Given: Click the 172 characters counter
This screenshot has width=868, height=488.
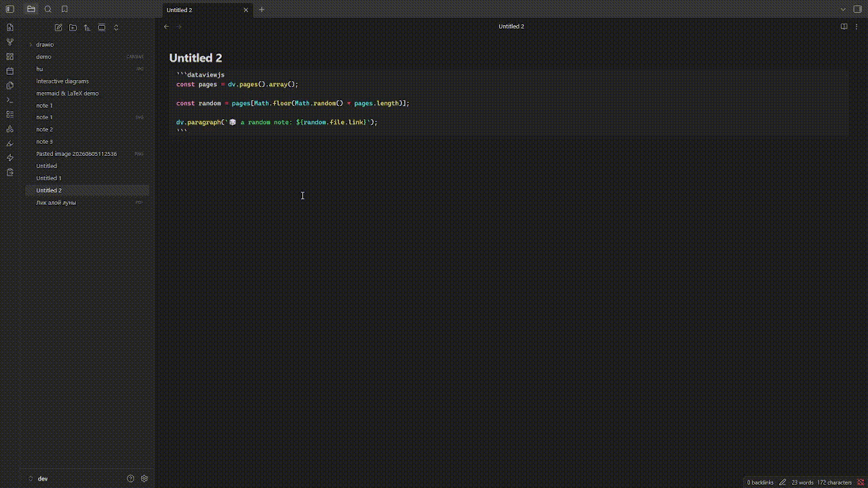Looking at the screenshot, I should (x=834, y=483).
